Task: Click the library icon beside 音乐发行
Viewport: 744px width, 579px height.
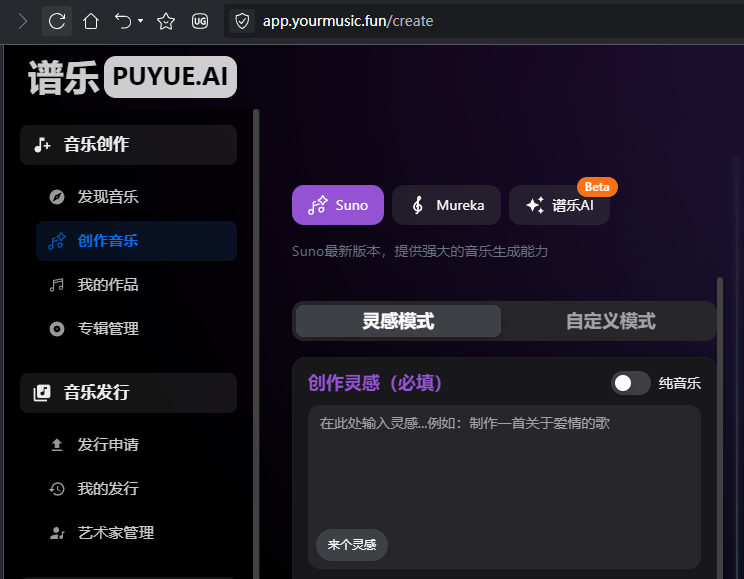Action: pyautogui.click(x=42, y=392)
